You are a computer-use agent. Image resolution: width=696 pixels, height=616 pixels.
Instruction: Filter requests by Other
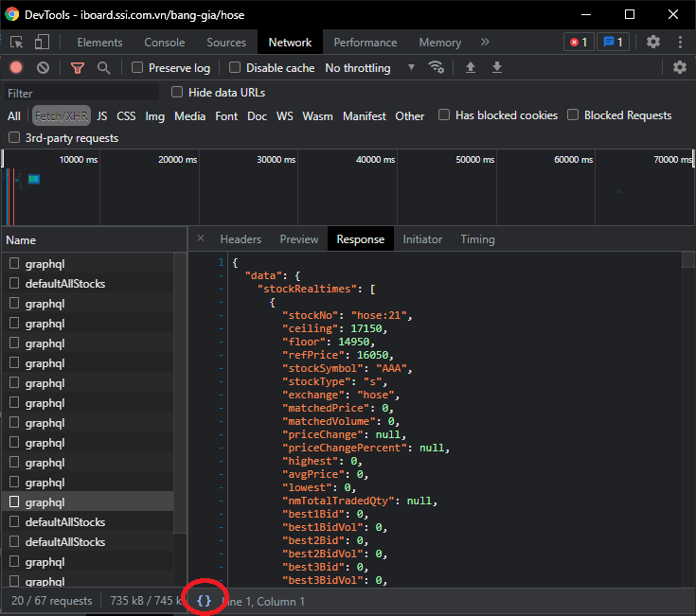[x=409, y=116]
